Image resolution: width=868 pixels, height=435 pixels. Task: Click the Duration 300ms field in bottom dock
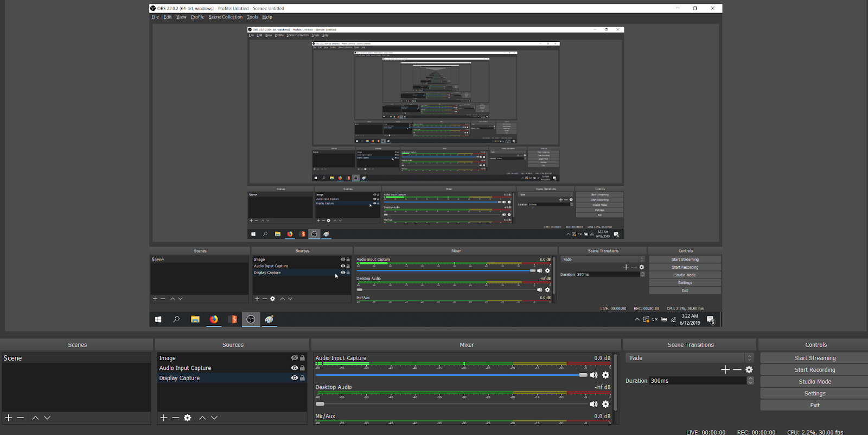698,381
